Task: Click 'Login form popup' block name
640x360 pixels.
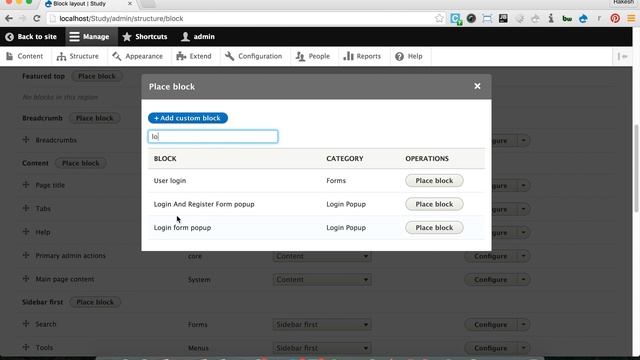Action: [x=182, y=228]
